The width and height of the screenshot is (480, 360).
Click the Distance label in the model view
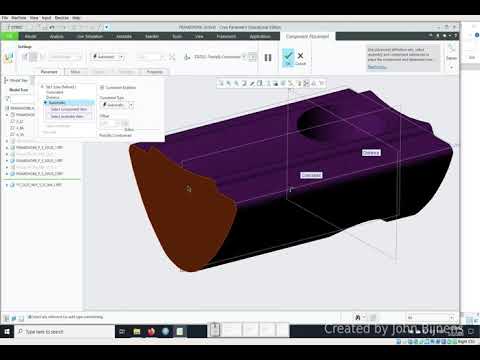[x=371, y=153]
